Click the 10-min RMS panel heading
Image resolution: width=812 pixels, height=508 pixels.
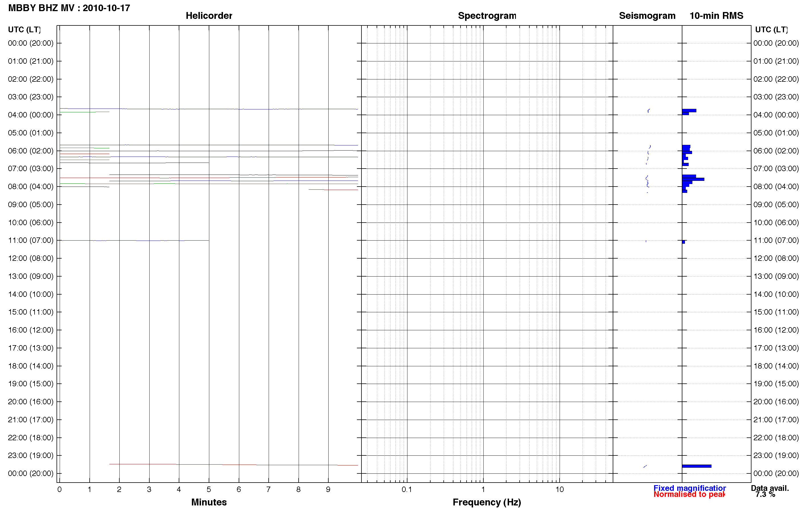tap(716, 16)
